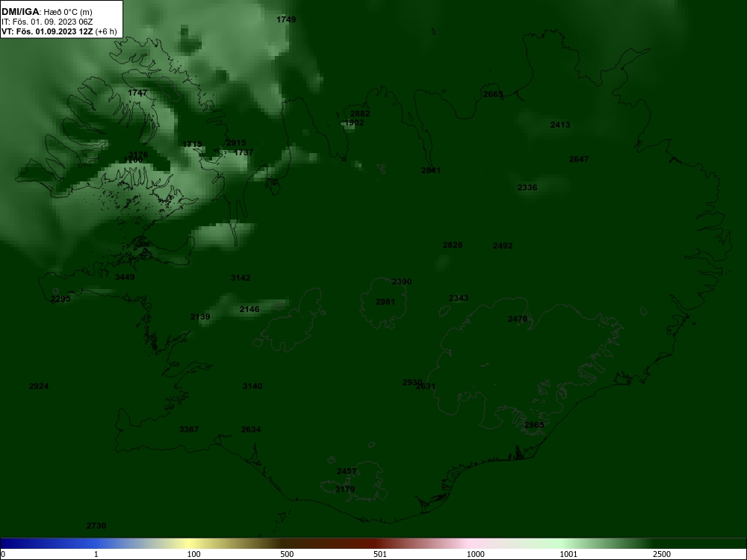The image size is (747, 560).
Task: Click the 1747 value on the map
Action: tap(137, 93)
